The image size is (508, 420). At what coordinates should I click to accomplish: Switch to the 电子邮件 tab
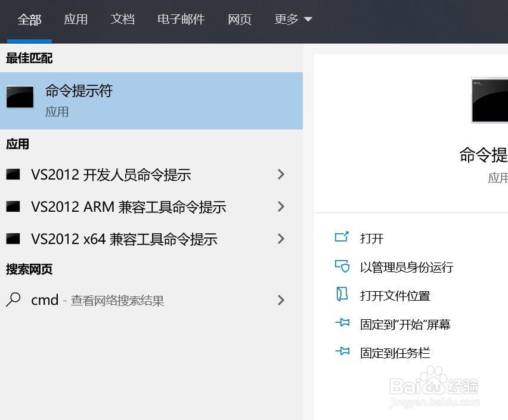[181, 19]
